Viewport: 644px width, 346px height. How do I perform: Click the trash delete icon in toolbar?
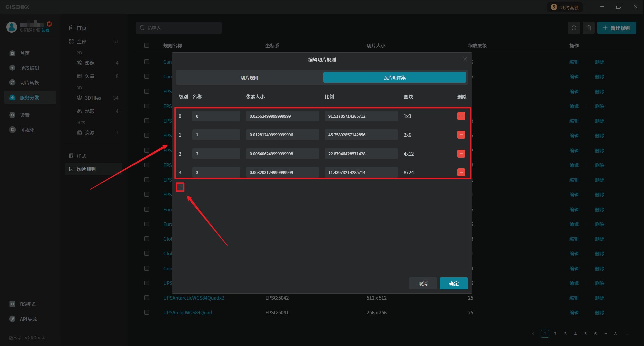click(x=588, y=28)
